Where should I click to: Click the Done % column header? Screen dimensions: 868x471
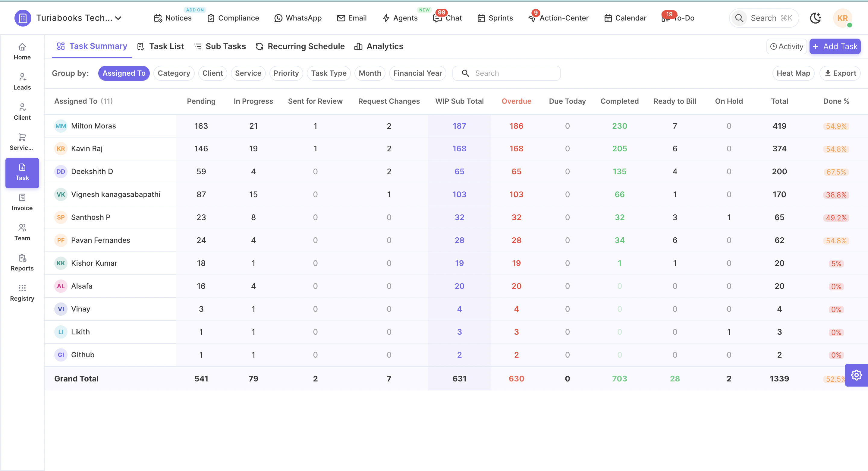pos(836,101)
